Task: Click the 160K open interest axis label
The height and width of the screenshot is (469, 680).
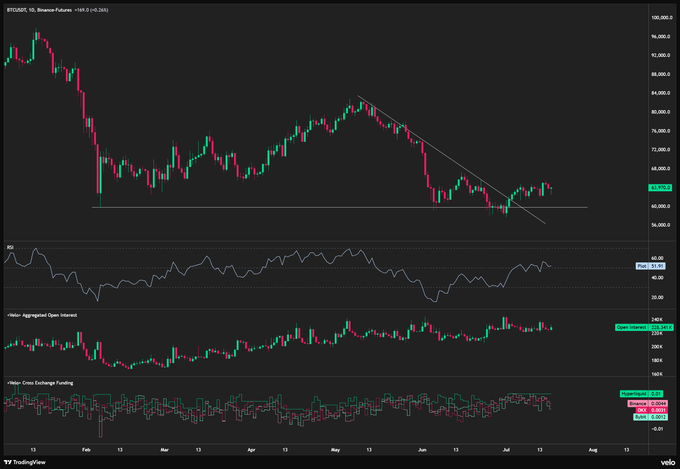Action: tap(657, 374)
